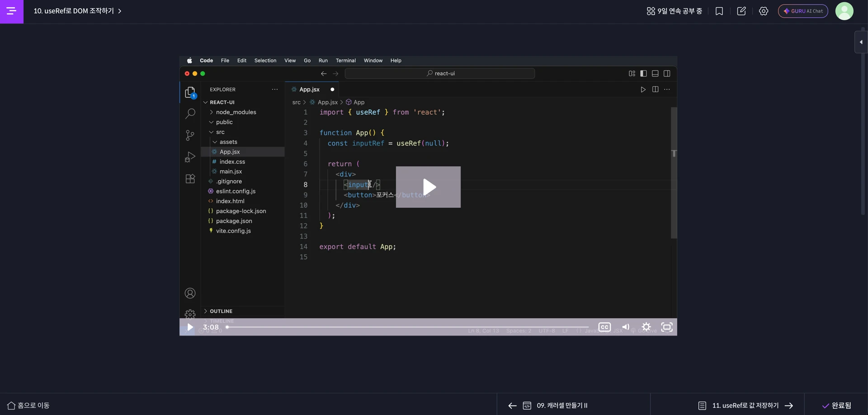Split the editor right icon
Screen dimensions: 868x415
point(655,90)
